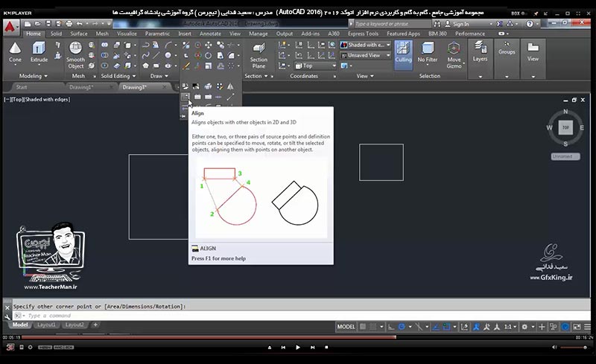The width and height of the screenshot is (596, 364).
Task: Click the Workspace Switching gear icon
Action: coord(524,327)
